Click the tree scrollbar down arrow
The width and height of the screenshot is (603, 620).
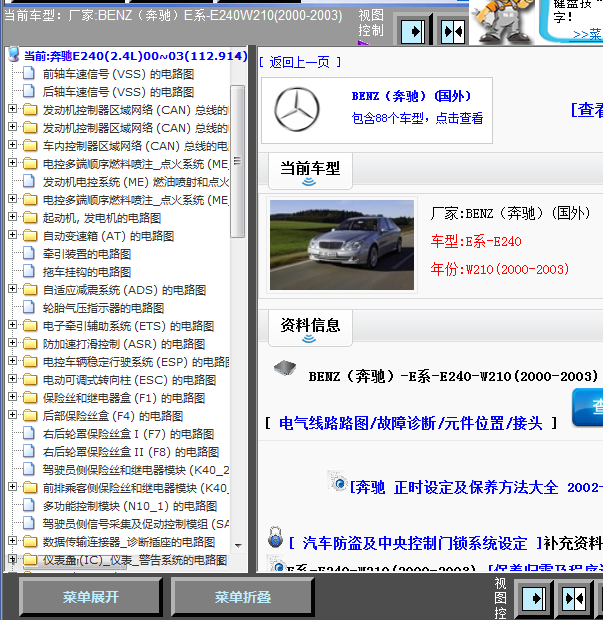[x=238, y=546]
